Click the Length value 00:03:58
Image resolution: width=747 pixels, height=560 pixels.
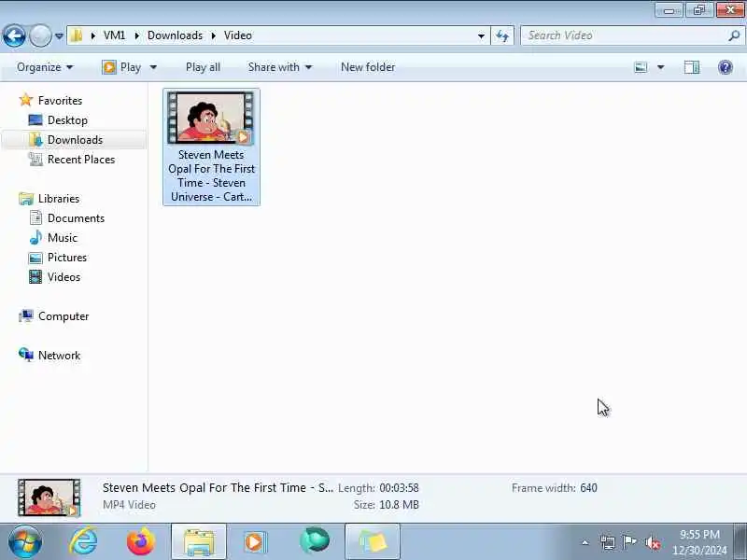click(x=399, y=488)
